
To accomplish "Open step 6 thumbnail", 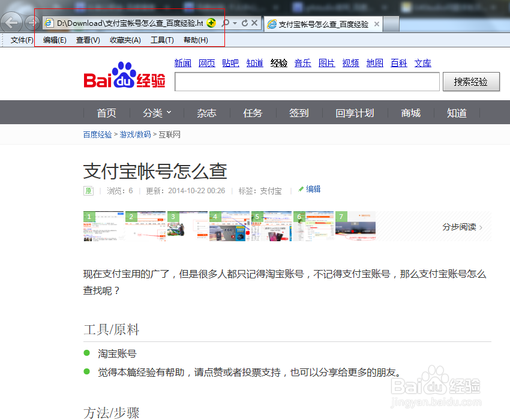I will pyautogui.click(x=313, y=226).
